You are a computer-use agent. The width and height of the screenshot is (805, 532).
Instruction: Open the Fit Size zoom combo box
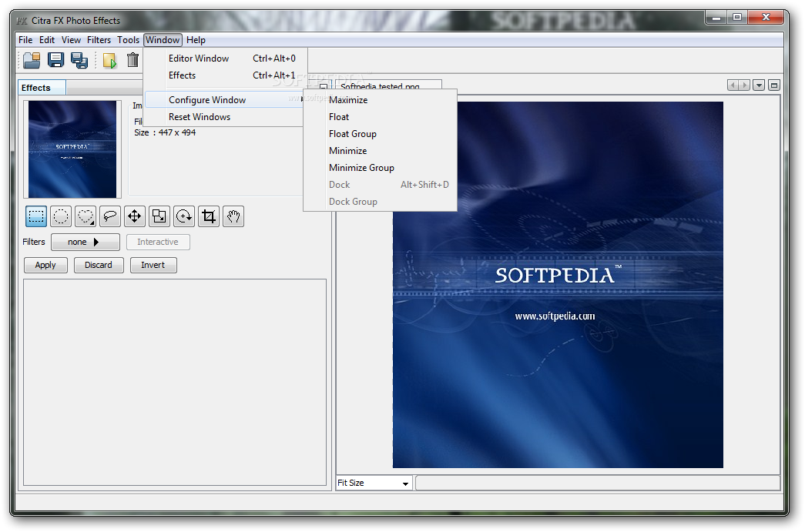(x=374, y=483)
